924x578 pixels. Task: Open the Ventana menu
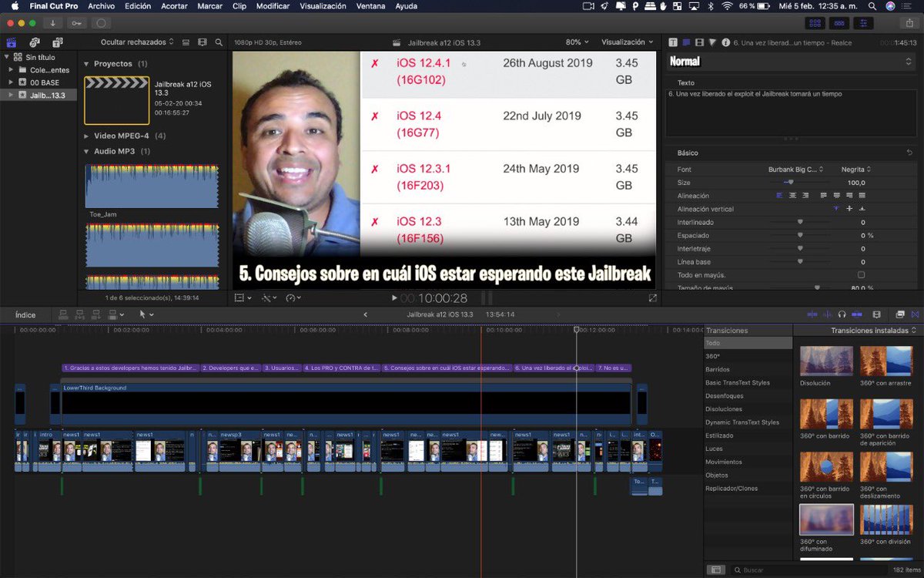point(371,6)
